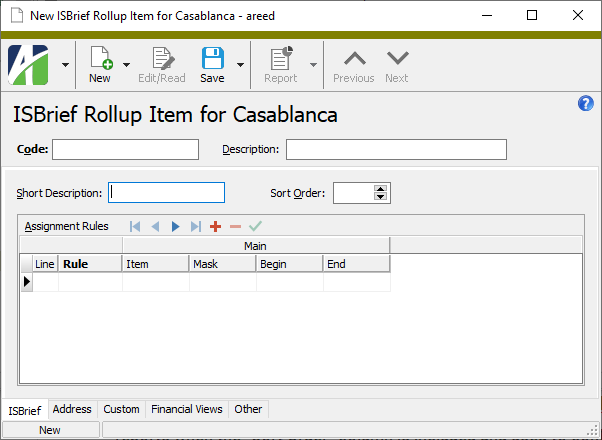602x440 pixels.
Task: Open the Financial Views tab
Action: pyautogui.click(x=187, y=409)
